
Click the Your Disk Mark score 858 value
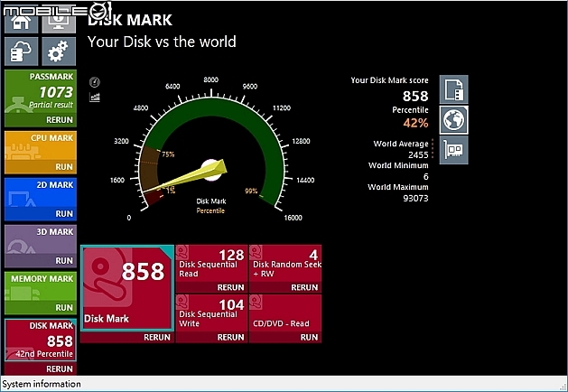415,96
